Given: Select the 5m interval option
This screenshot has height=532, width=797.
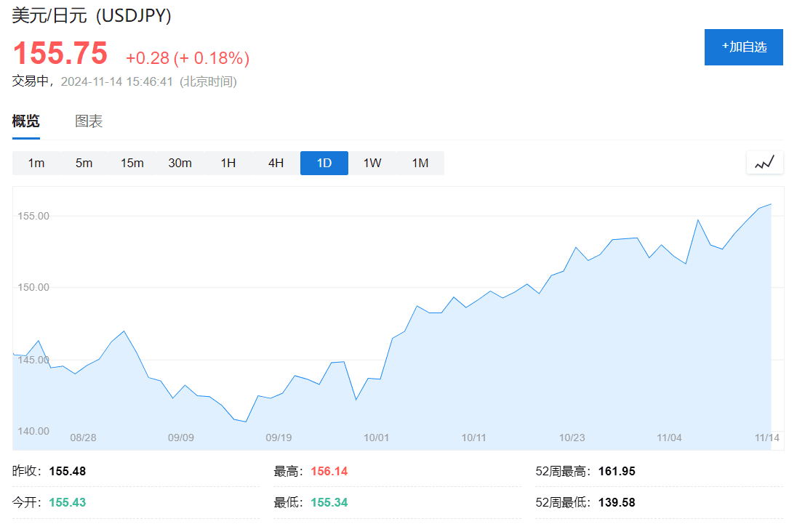Looking at the screenshot, I should pos(84,163).
